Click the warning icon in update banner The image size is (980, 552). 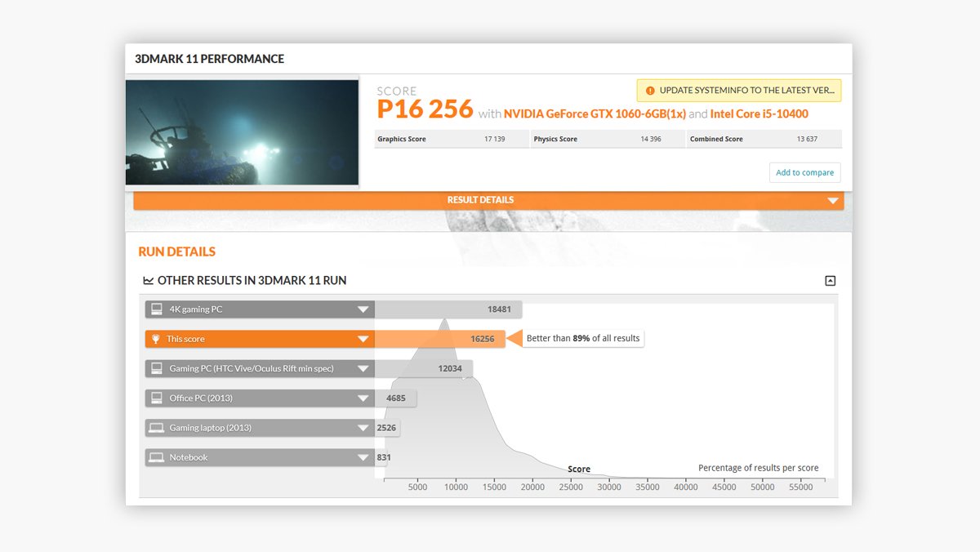pyautogui.click(x=650, y=91)
